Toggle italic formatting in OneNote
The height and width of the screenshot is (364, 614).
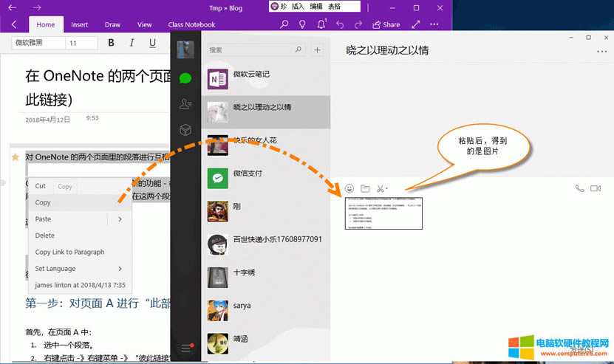[132, 43]
